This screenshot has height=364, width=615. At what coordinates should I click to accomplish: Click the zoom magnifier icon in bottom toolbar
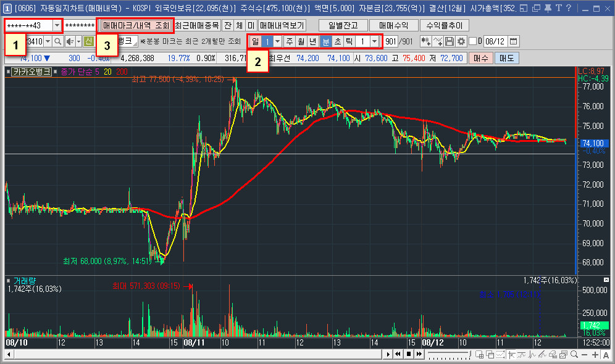click(x=573, y=354)
